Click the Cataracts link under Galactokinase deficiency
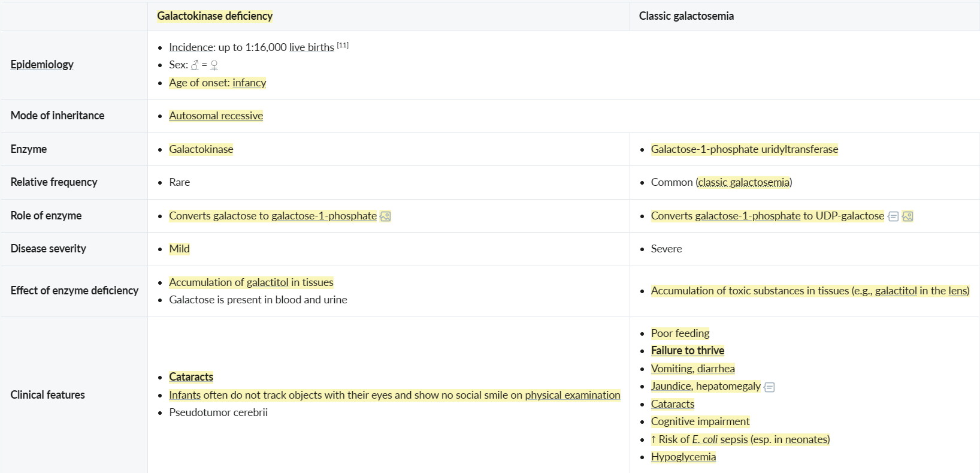This screenshot has width=980, height=473. (x=191, y=376)
